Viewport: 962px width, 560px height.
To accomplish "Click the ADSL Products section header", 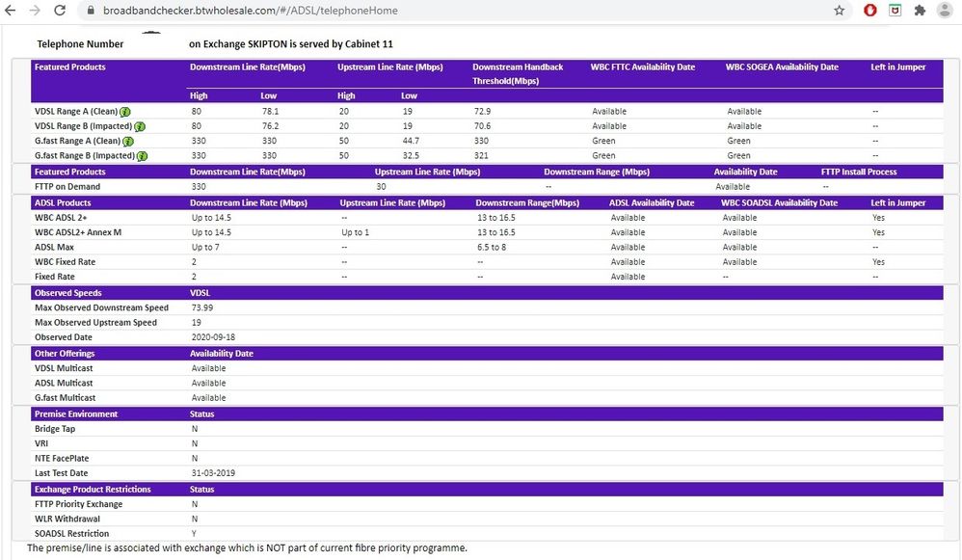I will click(63, 203).
